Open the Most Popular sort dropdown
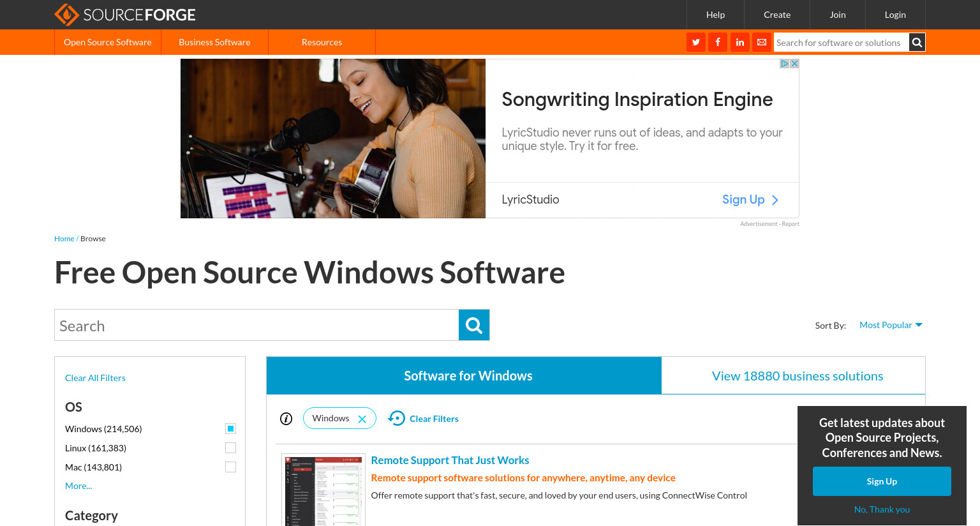980x526 pixels. 891,325
